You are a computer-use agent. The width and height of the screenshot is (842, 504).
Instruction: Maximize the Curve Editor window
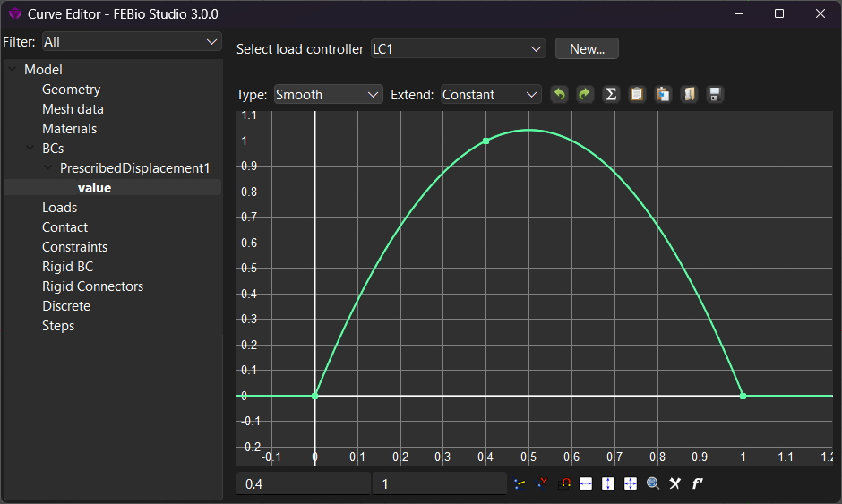pyautogui.click(x=779, y=14)
